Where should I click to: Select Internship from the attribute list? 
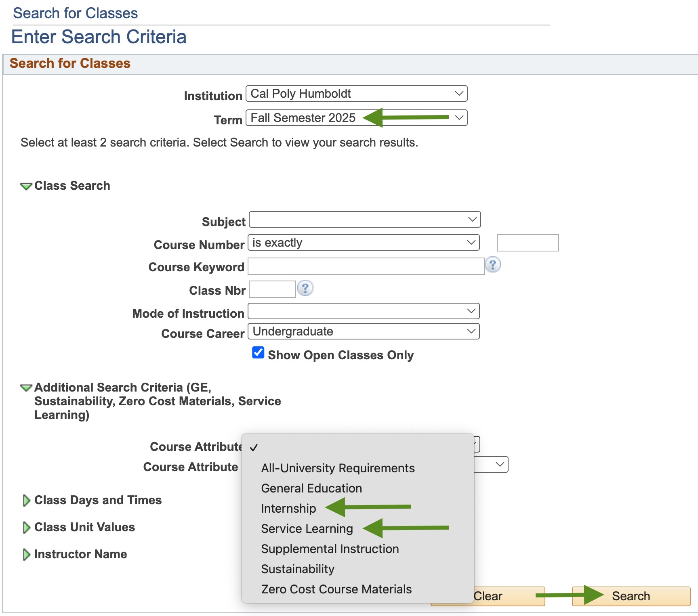click(288, 508)
